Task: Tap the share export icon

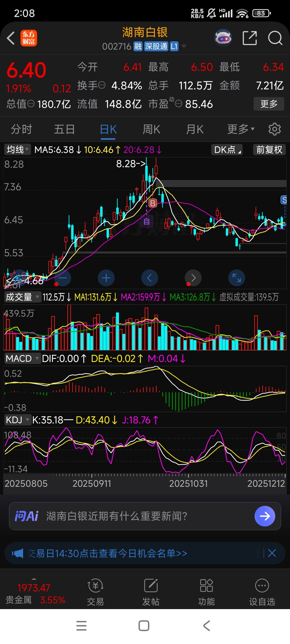Action: click(x=250, y=38)
